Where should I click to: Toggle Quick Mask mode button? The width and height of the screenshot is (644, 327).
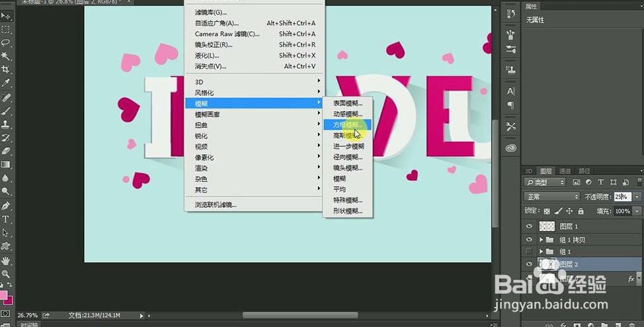[x=5, y=313]
